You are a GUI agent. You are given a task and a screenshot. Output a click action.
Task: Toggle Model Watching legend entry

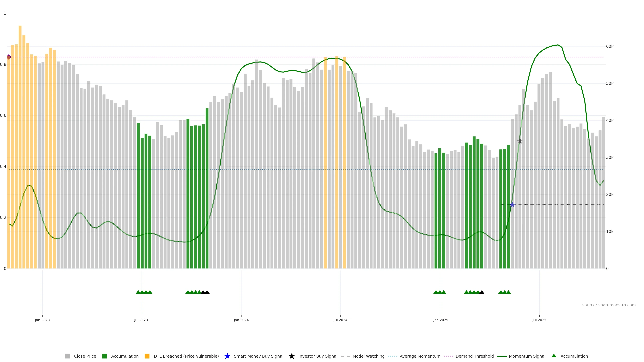pos(368,356)
